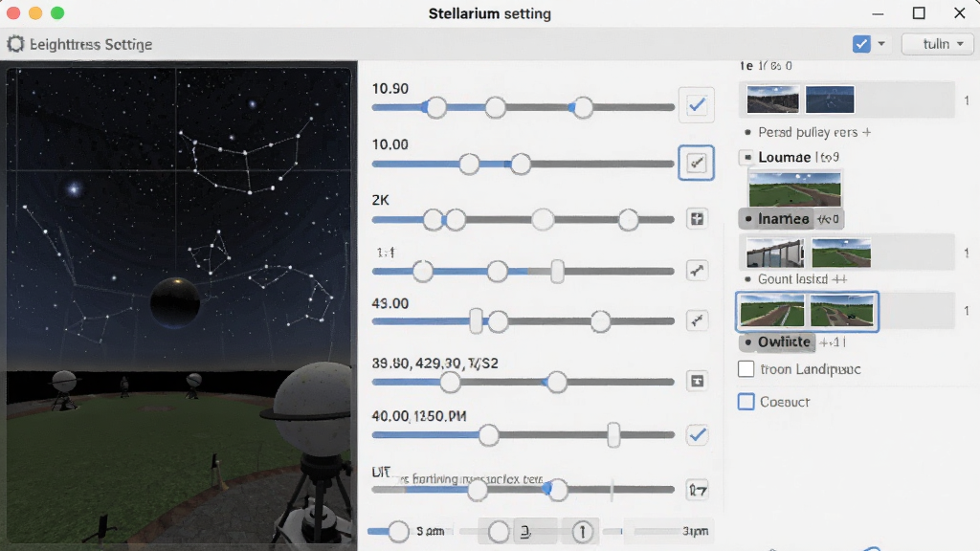Click the dark planet in the sky preview
The width and height of the screenshot is (980, 551).
tap(176, 303)
